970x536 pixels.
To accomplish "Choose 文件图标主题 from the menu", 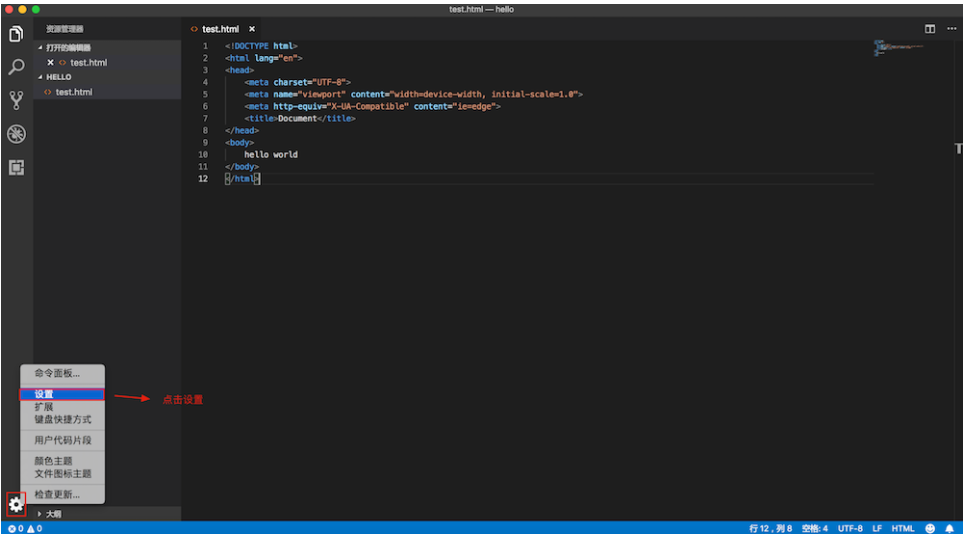I will [62, 473].
